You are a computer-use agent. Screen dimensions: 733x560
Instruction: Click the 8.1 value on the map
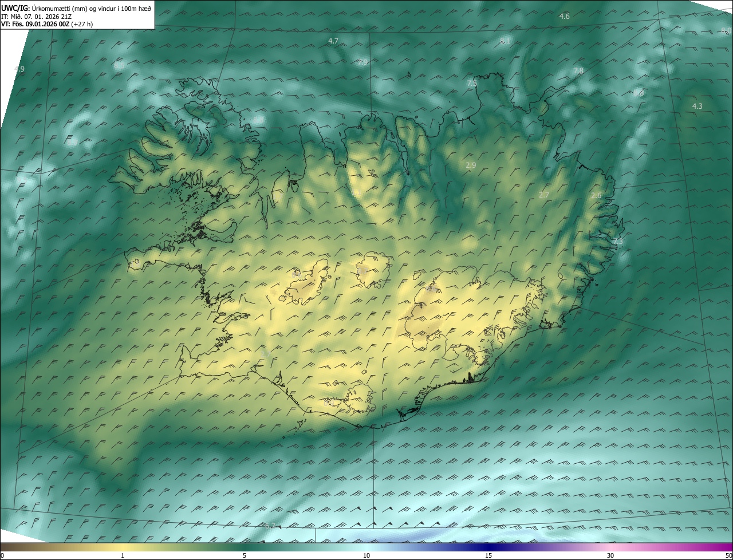pos(505,41)
